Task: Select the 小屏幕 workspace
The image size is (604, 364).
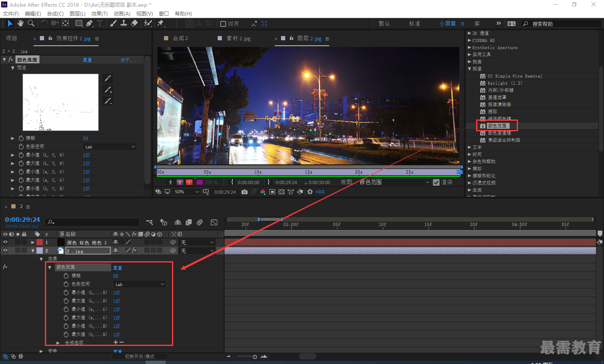Action: [x=448, y=23]
